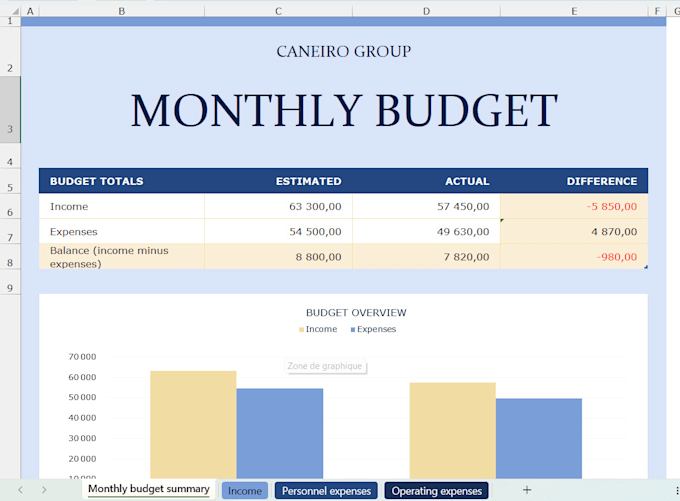Select the estimated Expenses bar in chart

pyautogui.click(x=280, y=433)
